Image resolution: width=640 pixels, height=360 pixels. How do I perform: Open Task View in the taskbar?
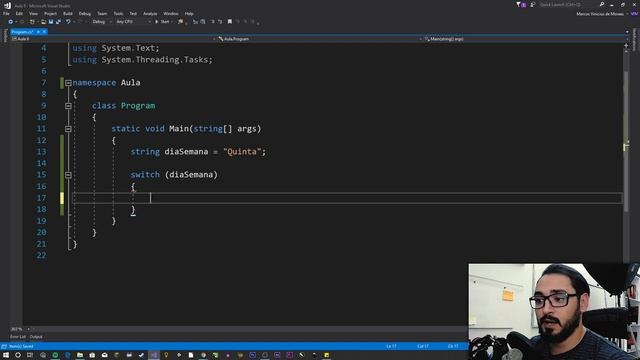pos(30,355)
